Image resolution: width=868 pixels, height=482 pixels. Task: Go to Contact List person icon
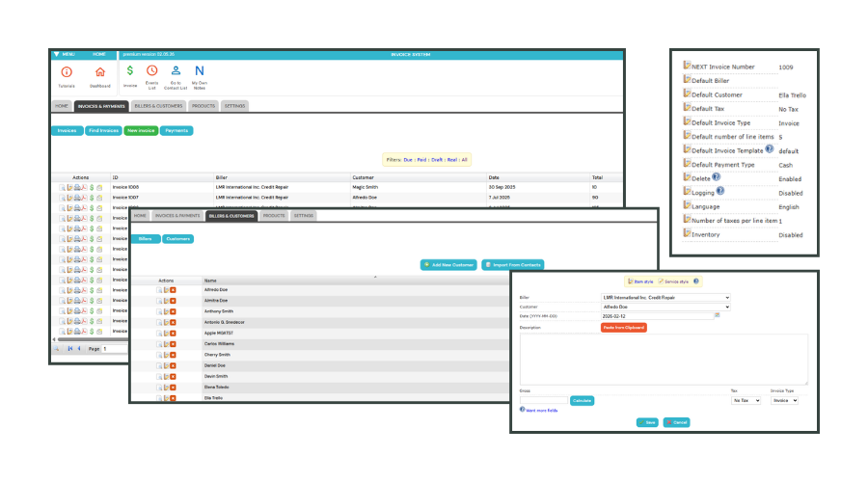click(176, 70)
